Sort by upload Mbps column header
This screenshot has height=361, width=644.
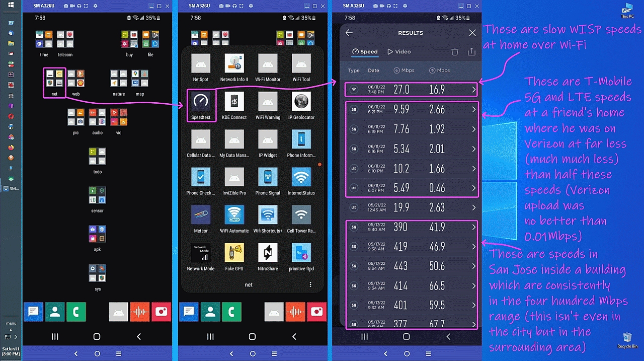[439, 70]
